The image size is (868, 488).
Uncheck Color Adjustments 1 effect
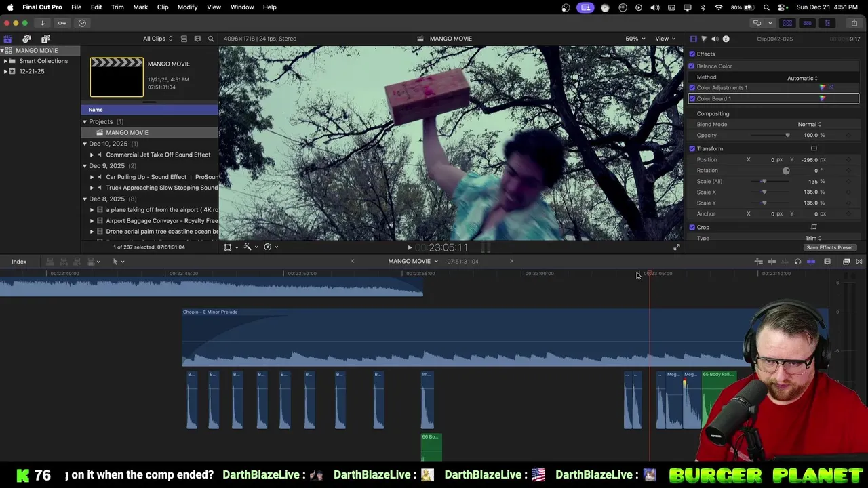click(692, 88)
